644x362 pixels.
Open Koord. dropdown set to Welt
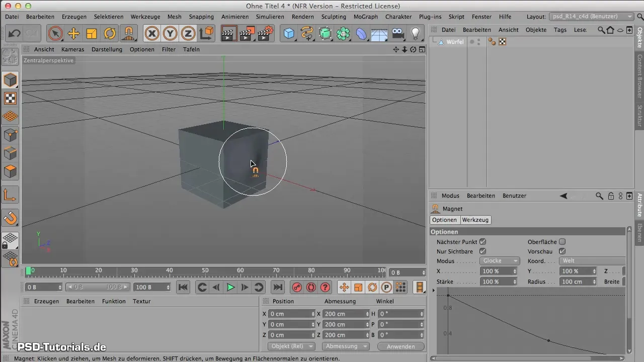point(592,261)
